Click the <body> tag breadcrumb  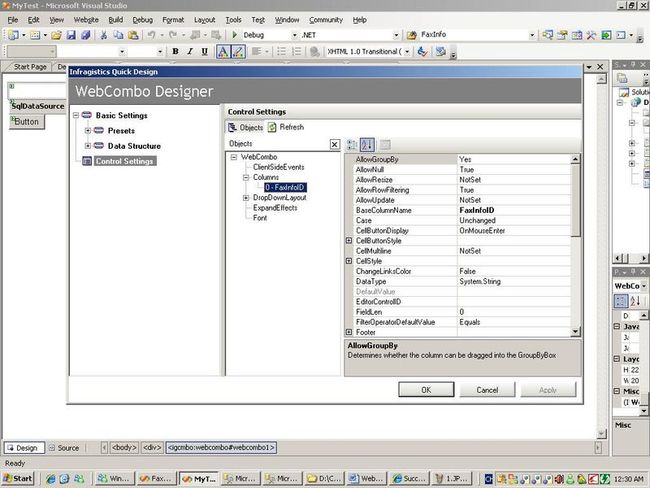coord(124,448)
